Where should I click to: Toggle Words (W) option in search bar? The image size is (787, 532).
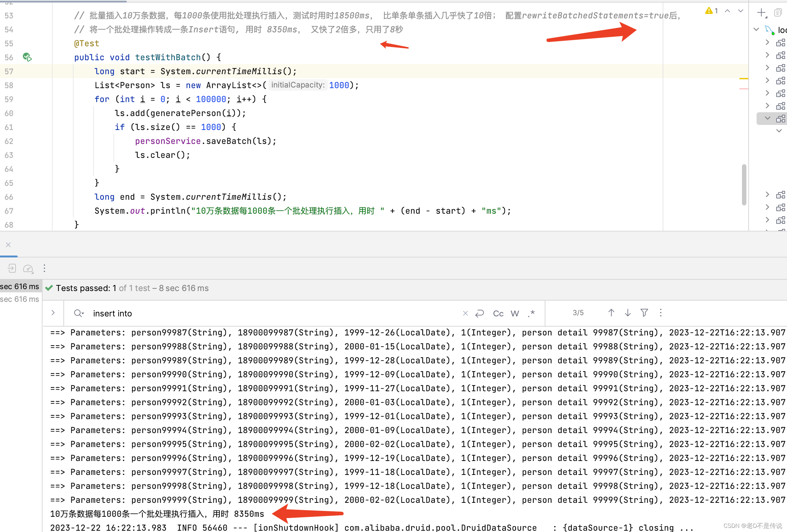pos(515,314)
